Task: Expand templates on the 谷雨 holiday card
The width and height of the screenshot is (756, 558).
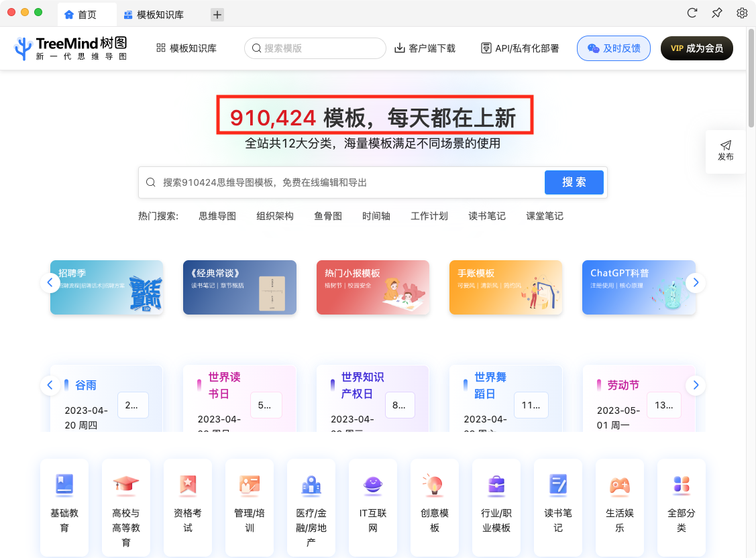Action: 133,405
